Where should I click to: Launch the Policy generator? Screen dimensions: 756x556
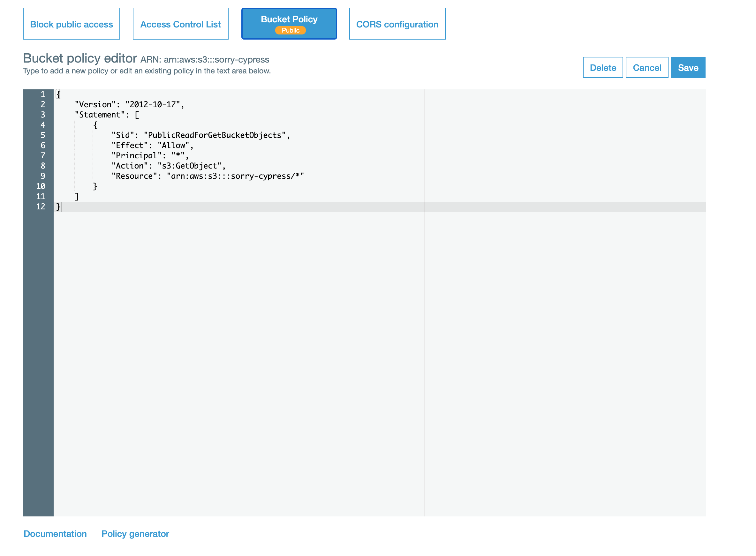[x=135, y=534]
